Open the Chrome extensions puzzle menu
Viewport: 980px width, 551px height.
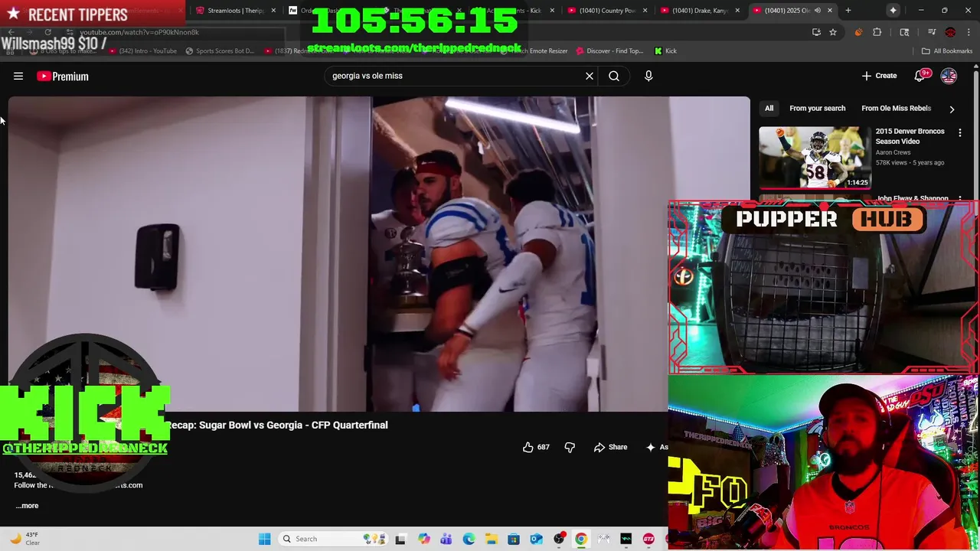877,32
